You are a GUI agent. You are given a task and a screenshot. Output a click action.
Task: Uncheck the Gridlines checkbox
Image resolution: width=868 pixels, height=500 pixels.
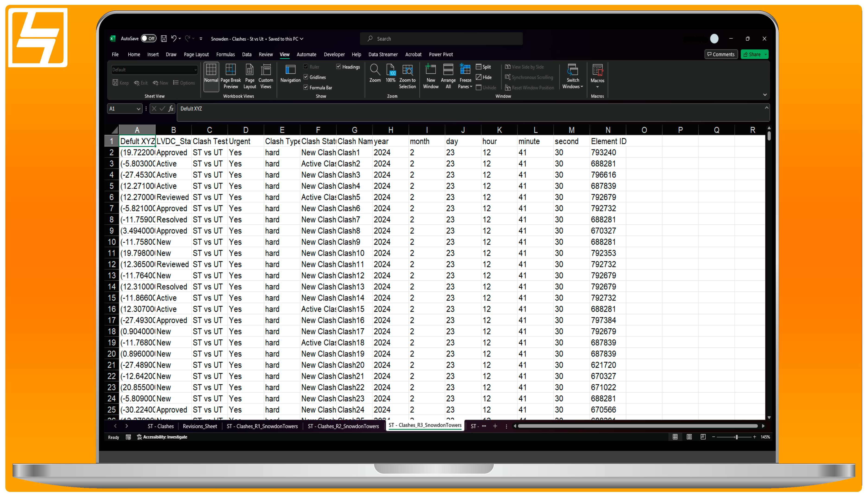point(306,77)
